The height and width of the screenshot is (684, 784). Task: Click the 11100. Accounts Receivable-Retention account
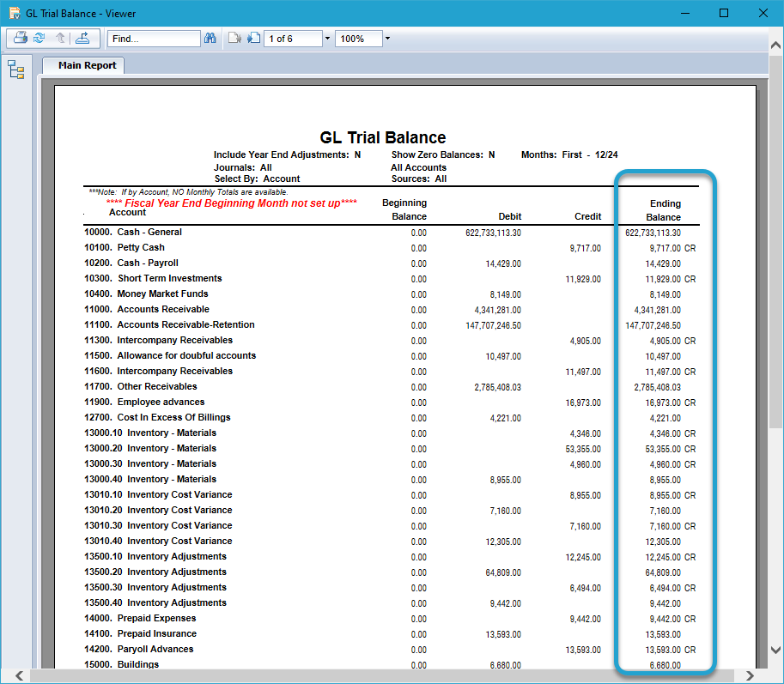(x=169, y=324)
